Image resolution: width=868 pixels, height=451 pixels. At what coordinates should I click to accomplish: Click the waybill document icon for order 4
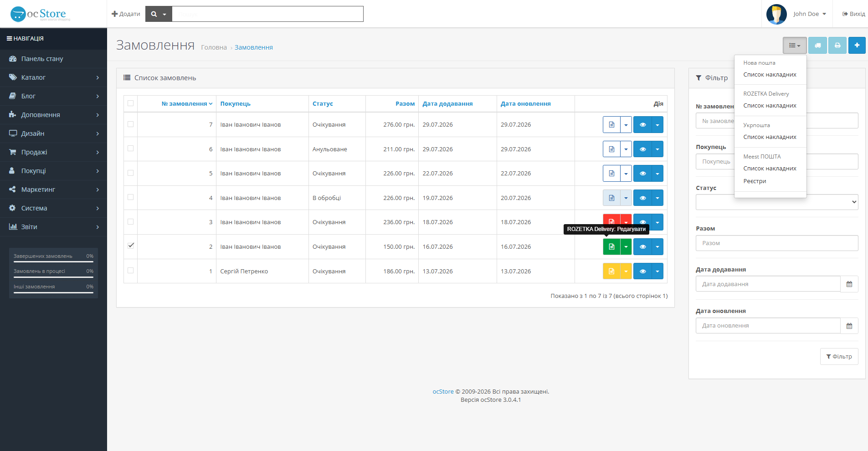coord(611,198)
